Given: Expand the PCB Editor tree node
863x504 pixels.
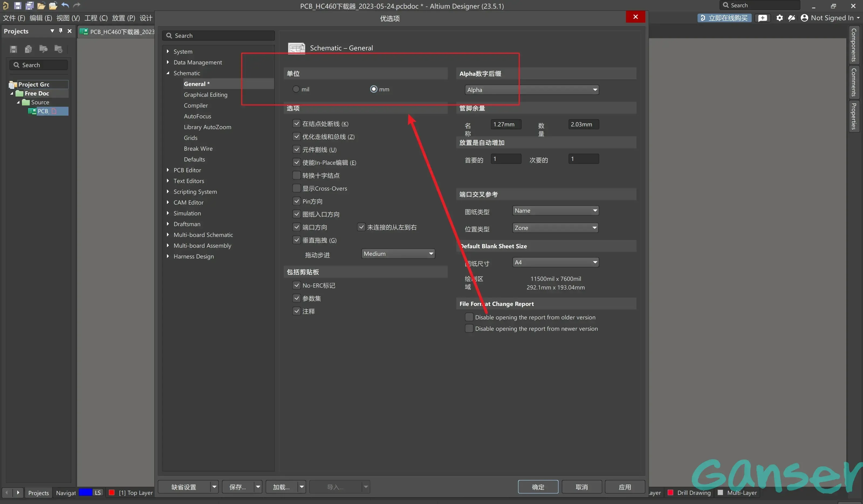Looking at the screenshot, I should click(x=168, y=170).
